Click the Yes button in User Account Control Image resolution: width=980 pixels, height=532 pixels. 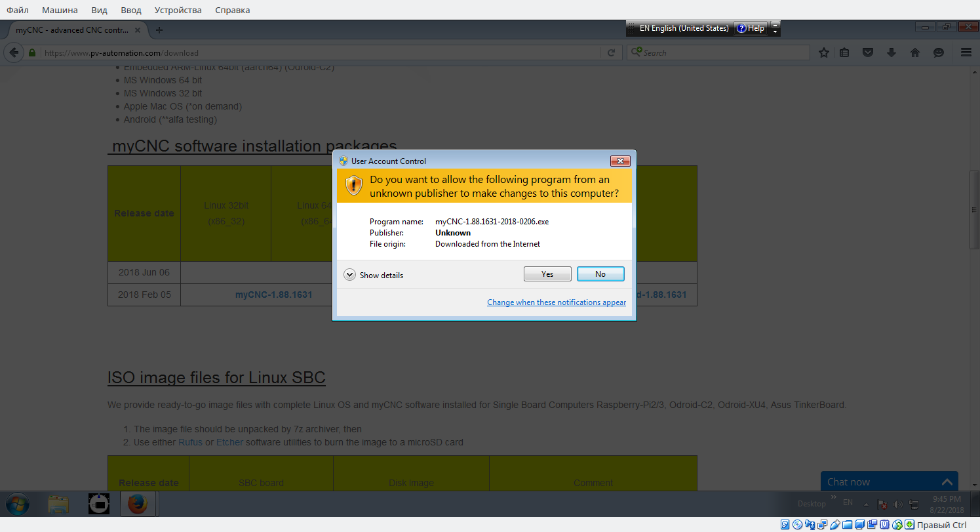(547, 274)
